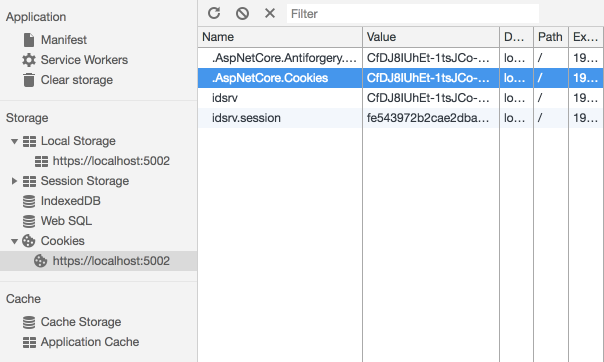The width and height of the screenshot is (604, 362).
Task: Open Cache Storage entry
Action: 72,322
